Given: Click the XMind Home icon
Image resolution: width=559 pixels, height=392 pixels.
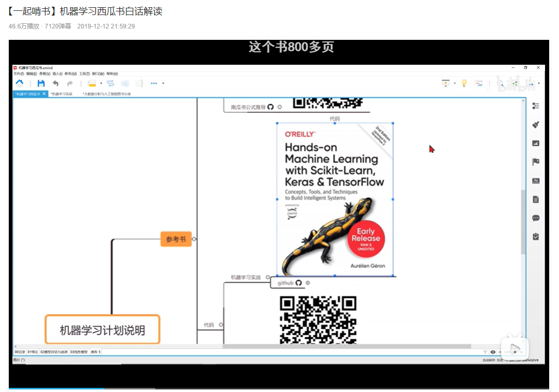Looking at the screenshot, I should click(20, 83).
